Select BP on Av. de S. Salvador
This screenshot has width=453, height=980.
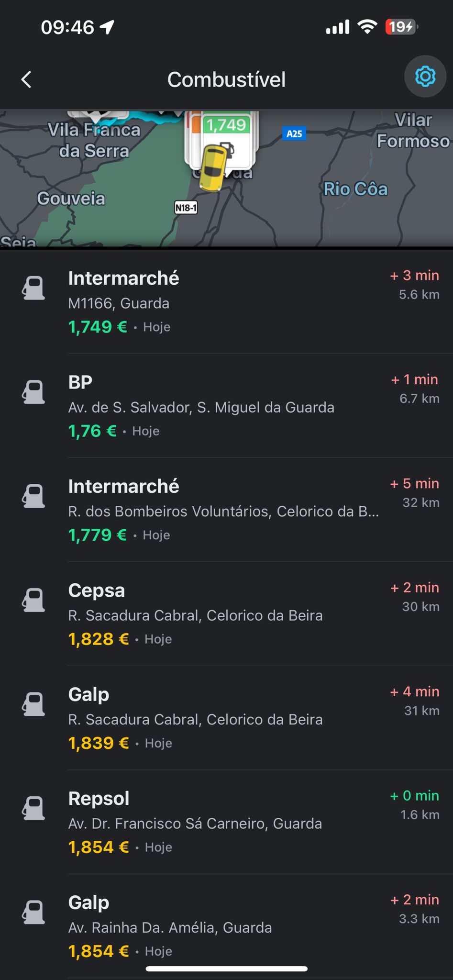(x=225, y=406)
